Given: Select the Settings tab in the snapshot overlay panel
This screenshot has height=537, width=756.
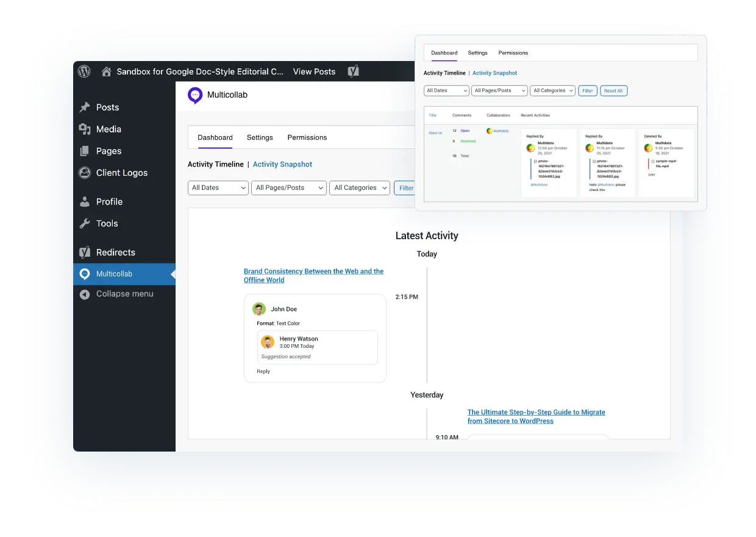Looking at the screenshot, I should click(x=478, y=52).
